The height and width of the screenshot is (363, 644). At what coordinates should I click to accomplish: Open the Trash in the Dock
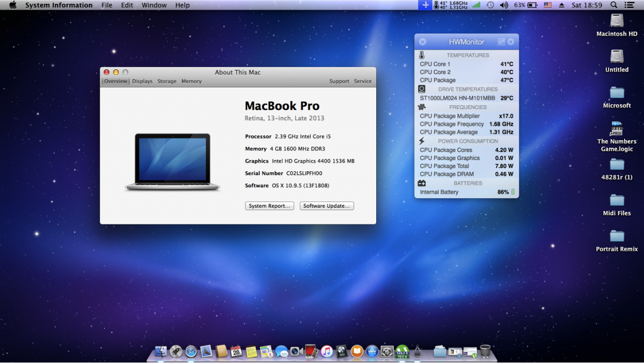click(485, 351)
